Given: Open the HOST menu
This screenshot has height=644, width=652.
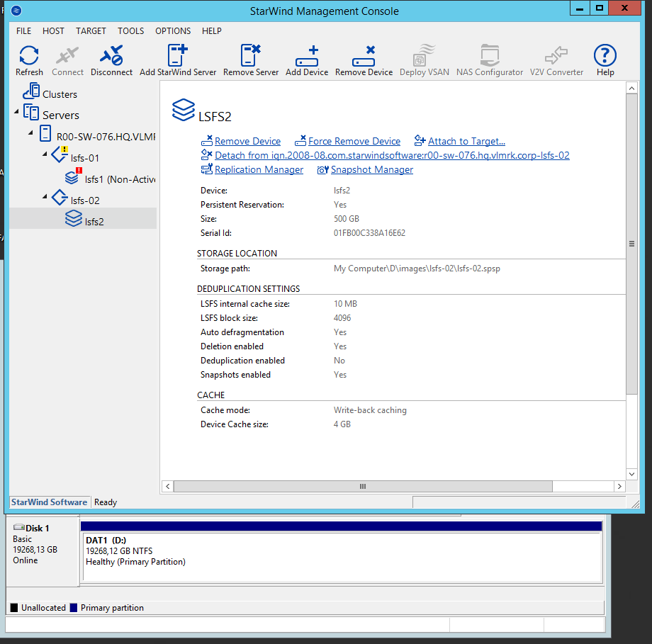Looking at the screenshot, I should coord(53,31).
